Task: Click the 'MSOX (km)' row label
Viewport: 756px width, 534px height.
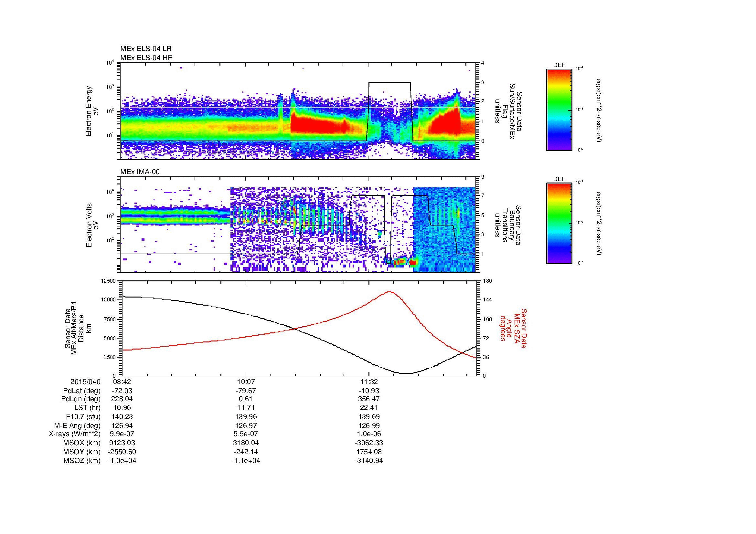Action: (x=82, y=443)
